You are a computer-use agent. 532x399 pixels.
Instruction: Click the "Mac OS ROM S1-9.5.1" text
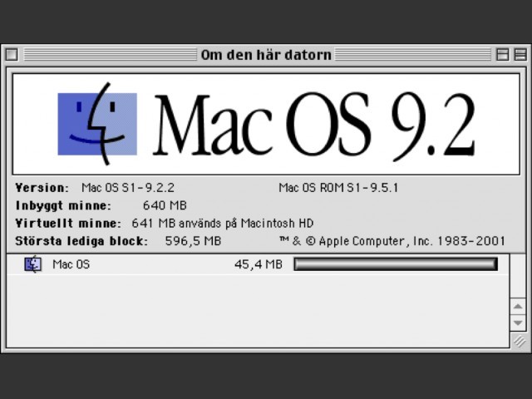338,188
